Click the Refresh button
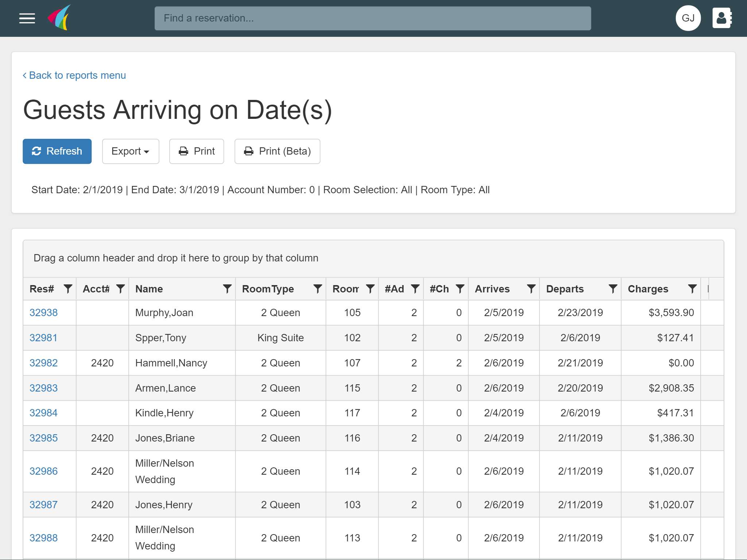The width and height of the screenshot is (747, 560). (57, 151)
